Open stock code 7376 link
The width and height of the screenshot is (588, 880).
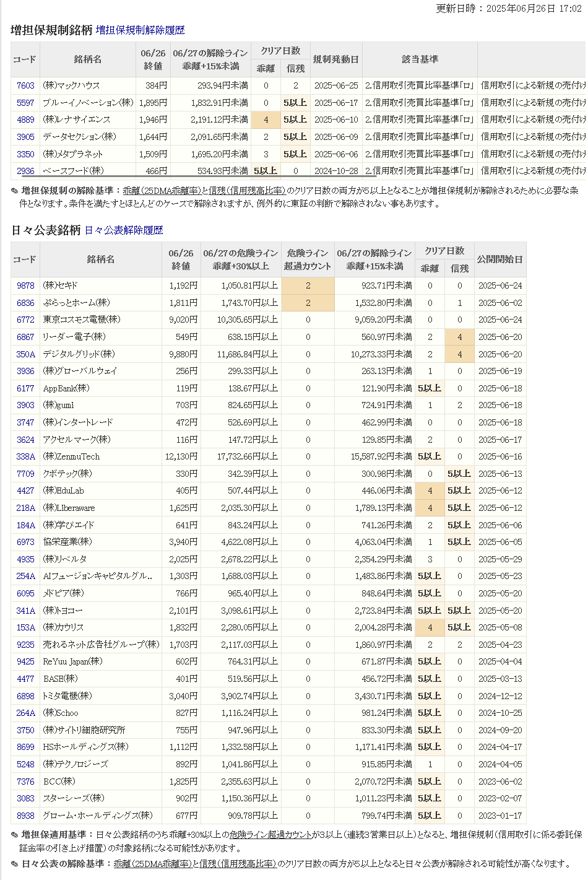(25, 782)
